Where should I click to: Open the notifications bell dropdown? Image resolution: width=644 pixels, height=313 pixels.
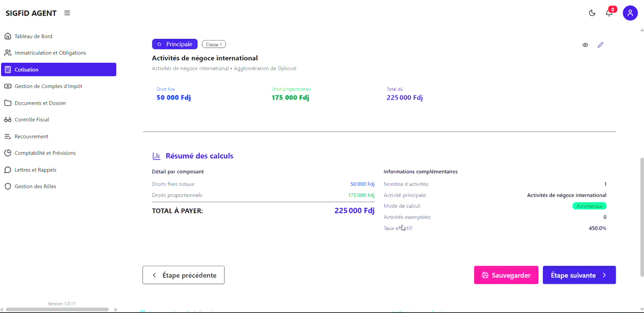tap(609, 13)
